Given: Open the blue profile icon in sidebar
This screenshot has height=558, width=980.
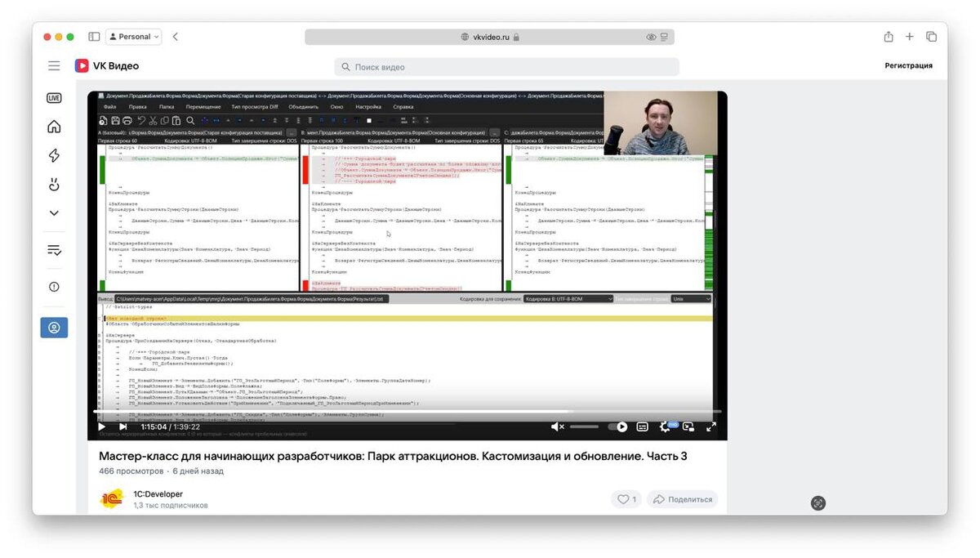Looking at the screenshot, I should pyautogui.click(x=54, y=328).
